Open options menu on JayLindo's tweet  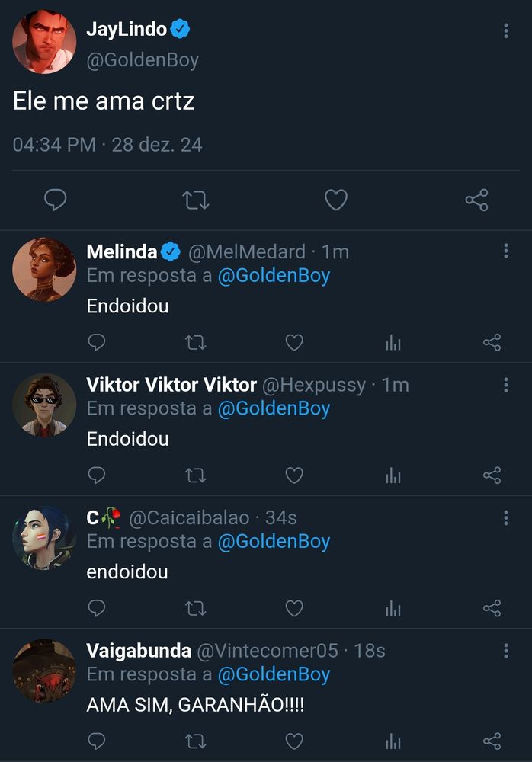coord(505,29)
